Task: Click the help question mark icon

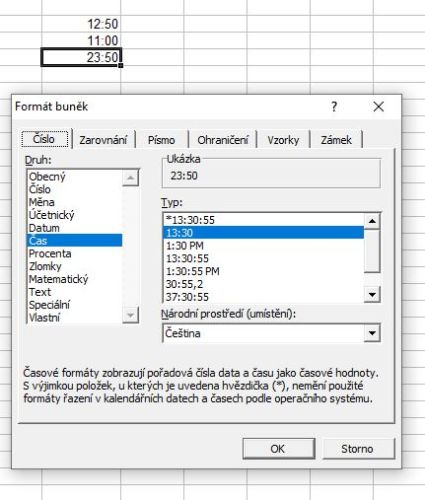Action: (334, 107)
